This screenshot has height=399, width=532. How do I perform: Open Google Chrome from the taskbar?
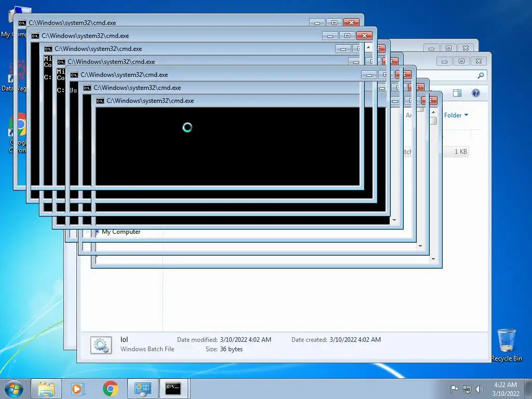pyautogui.click(x=111, y=389)
